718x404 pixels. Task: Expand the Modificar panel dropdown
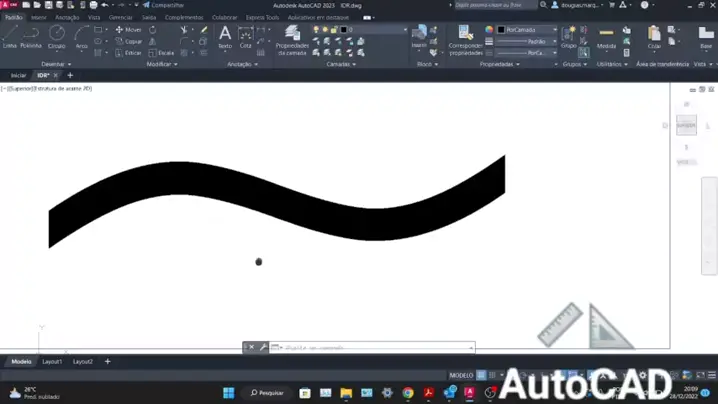[161, 64]
